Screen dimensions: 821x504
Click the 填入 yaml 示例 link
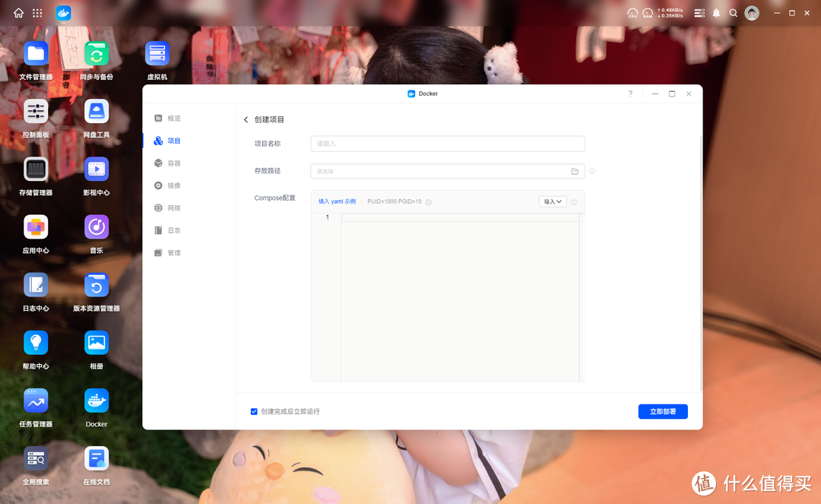tap(338, 201)
